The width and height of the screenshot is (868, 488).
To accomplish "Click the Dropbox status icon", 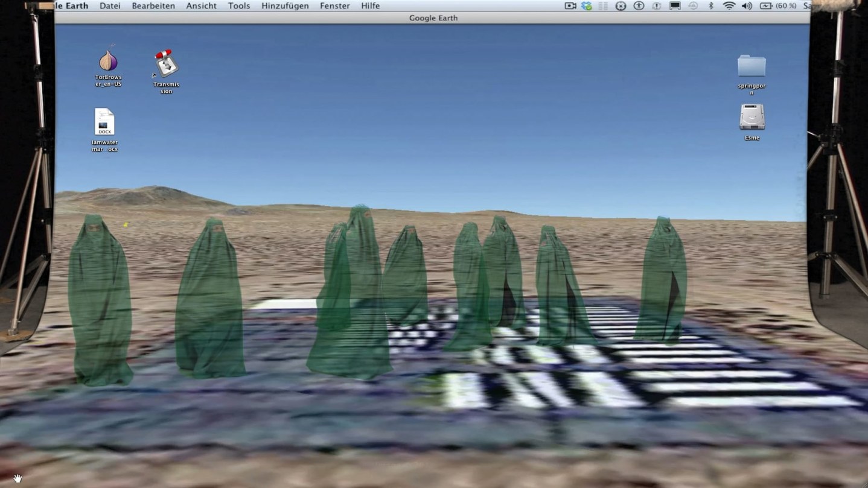I will (586, 5).
